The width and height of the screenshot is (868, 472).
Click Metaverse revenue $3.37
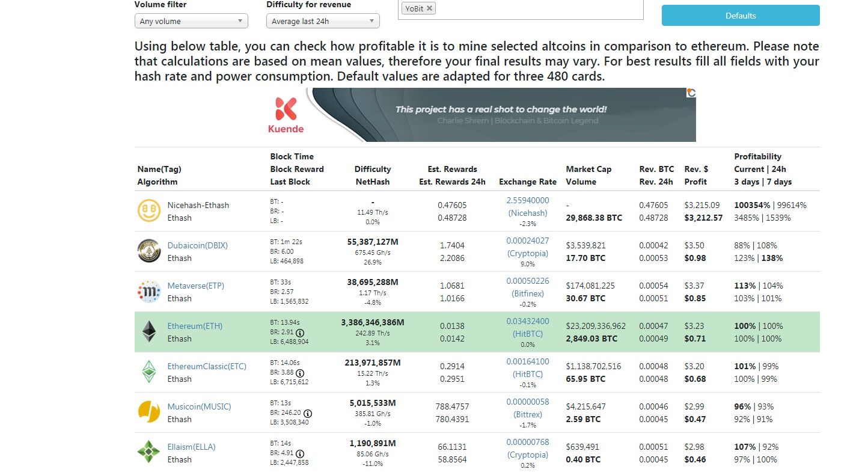(694, 286)
